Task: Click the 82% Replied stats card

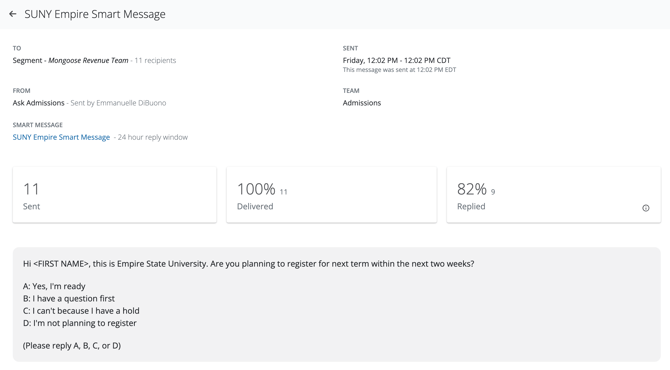Action: click(553, 195)
